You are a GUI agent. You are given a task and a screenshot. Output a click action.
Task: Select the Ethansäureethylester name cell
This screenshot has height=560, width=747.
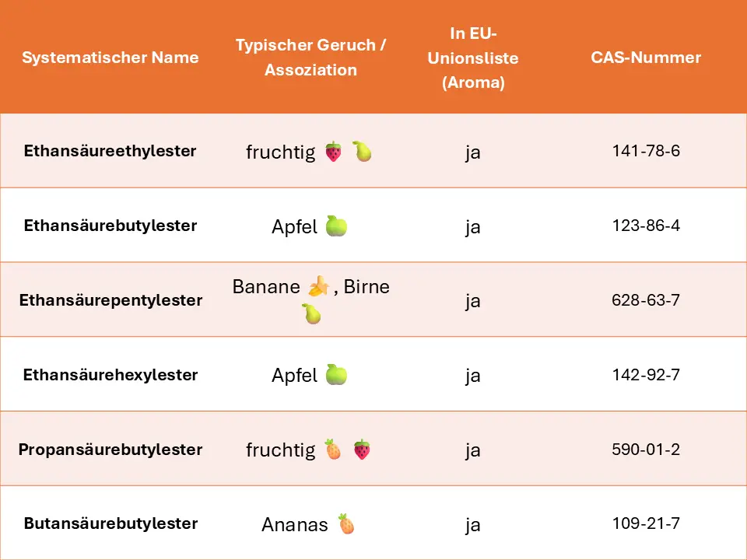(x=110, y=151)
